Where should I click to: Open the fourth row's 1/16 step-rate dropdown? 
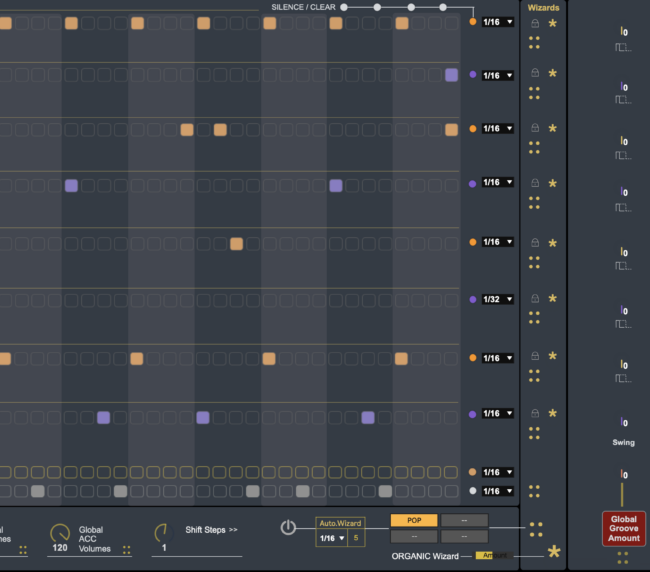point(498,182)
